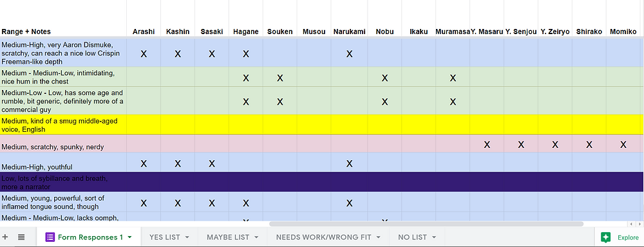Click the horizontal scrollbar thumb
The image size is (644, 247).
426,224
